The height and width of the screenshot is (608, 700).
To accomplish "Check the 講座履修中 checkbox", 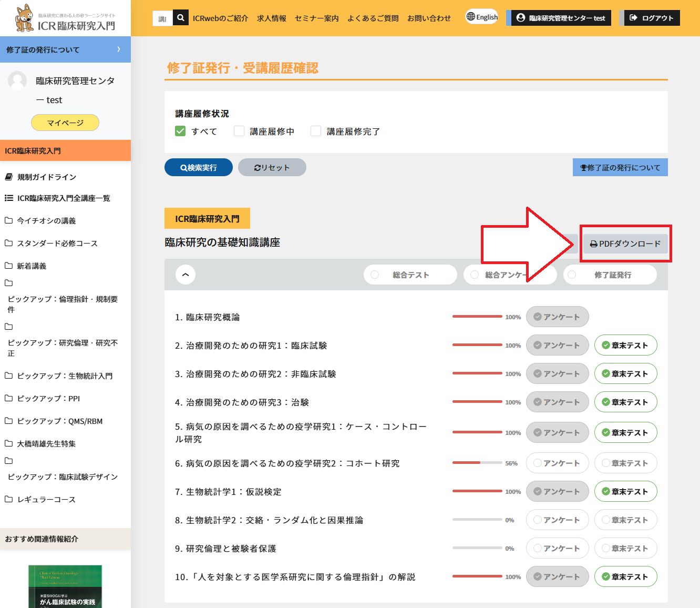I will (239, 131).
